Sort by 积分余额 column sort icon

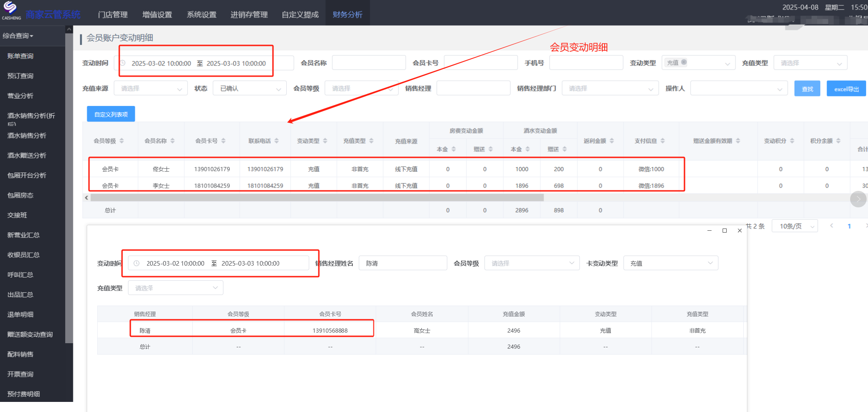point(839,141)
